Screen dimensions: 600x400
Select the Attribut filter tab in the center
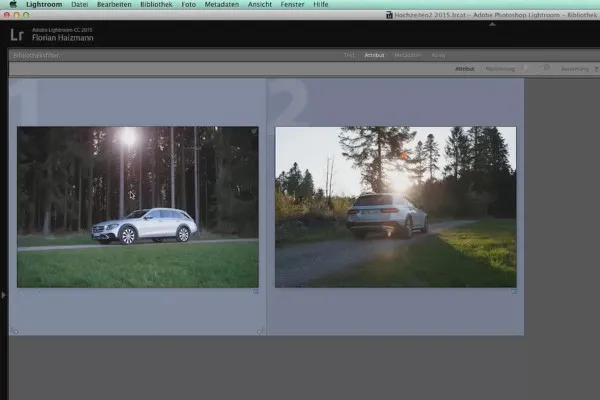pos(374,56)
